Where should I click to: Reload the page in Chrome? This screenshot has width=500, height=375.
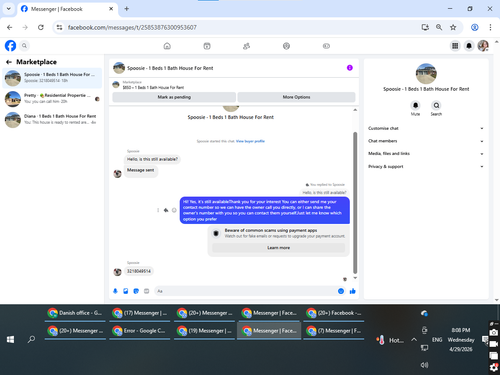pyautogui.click(x=41, y=27)
